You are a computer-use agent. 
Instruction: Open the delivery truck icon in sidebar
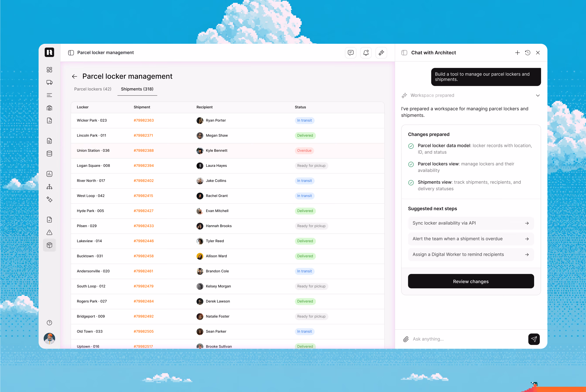pos(49,83)
